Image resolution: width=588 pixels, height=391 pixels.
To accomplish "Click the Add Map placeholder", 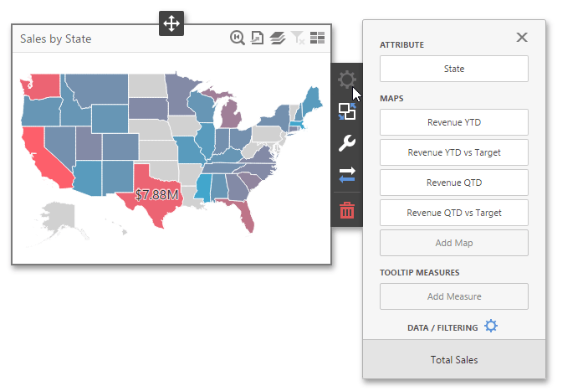I will 454,243.
